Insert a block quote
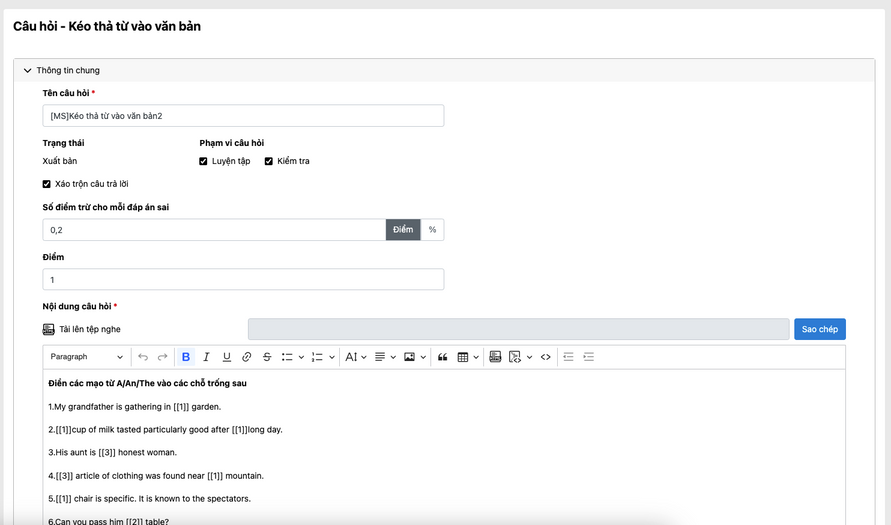This screenshot has width=891, height=525. (442, 357)
